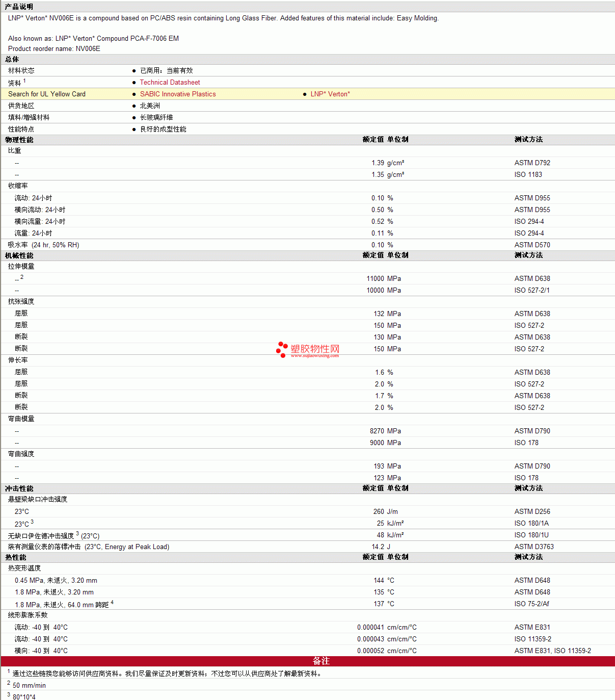
Task: Select the 144 °C heat deflection value
Action: coord(384,580)
